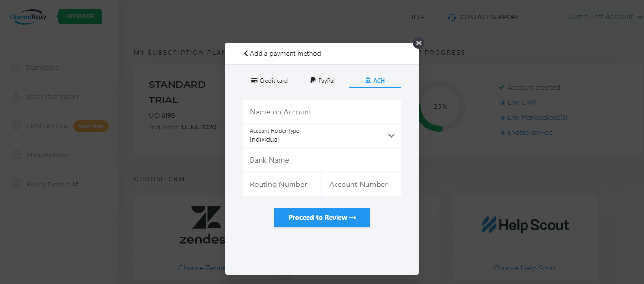Click the green UPGRADE button
This screenshot has width=644, height=284.
click(x=80, y=16)
